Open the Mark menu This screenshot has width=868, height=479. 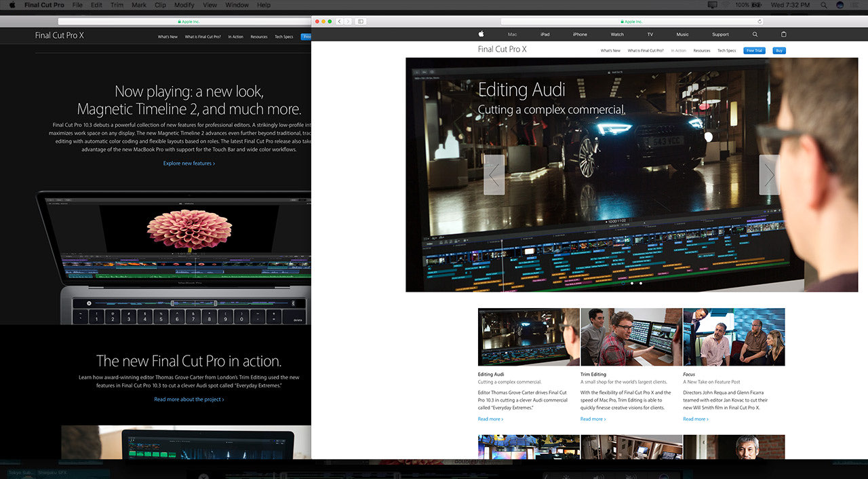point(139,5)
